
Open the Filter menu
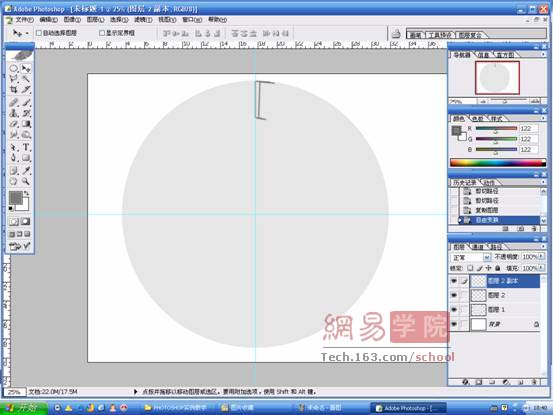pyautogui.click(x=143, y=20)
